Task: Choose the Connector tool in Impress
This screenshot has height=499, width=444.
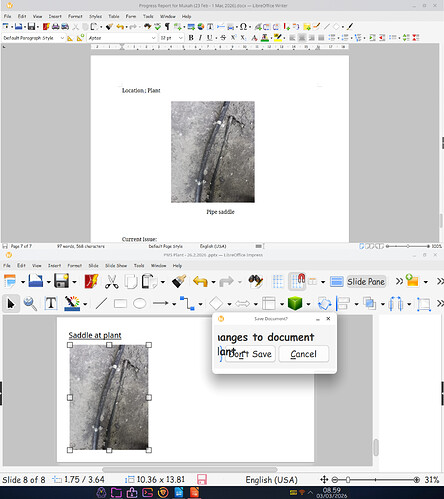Action: click(187, 304)
